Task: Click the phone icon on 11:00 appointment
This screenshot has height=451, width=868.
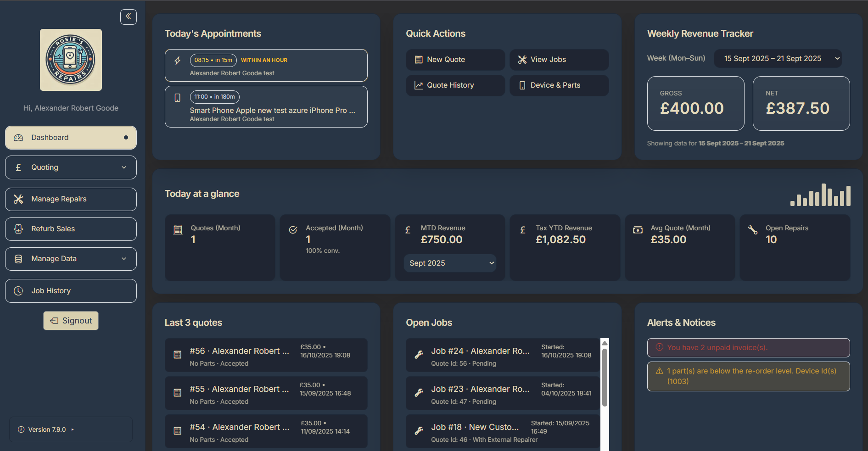Action: pyautogui.click(x=178, y=98)
